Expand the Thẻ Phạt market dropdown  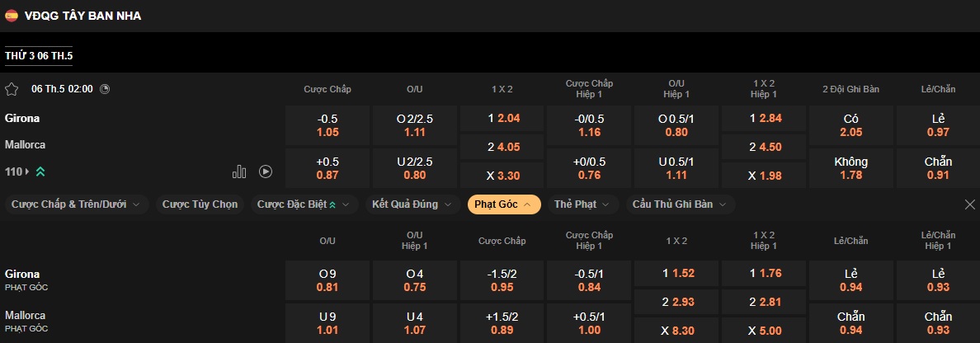point(582,204)
